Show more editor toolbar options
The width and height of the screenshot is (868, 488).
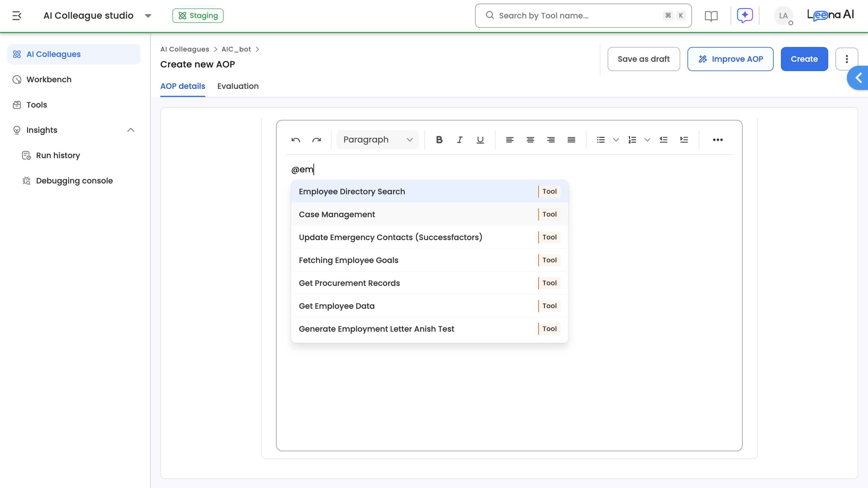tap(718, 140)
